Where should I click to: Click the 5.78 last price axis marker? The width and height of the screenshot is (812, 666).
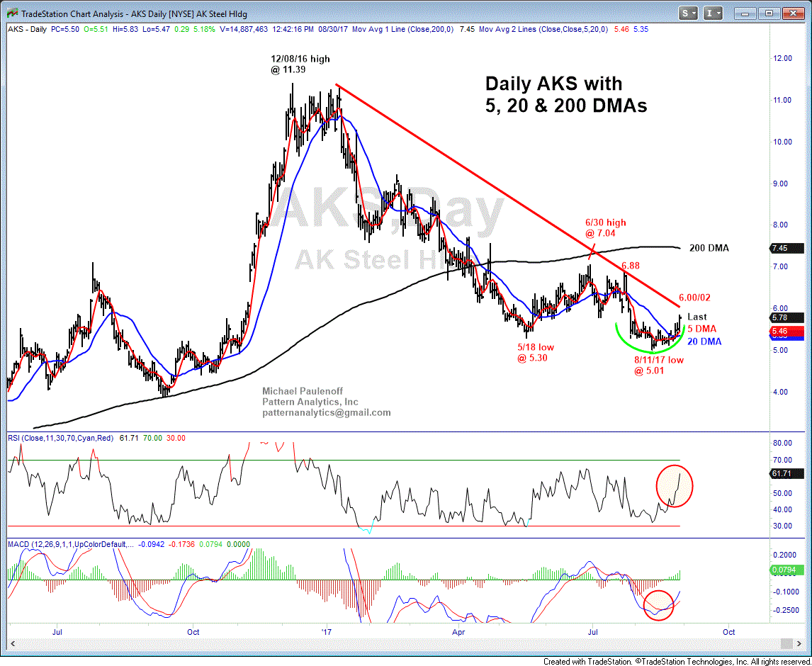coord(787,317)
